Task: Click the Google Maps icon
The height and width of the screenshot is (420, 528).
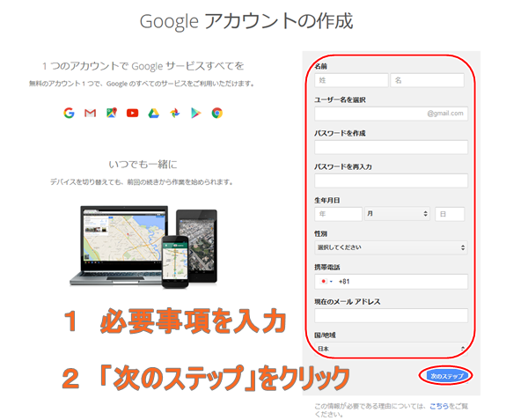Action: (x=112, y=113)
